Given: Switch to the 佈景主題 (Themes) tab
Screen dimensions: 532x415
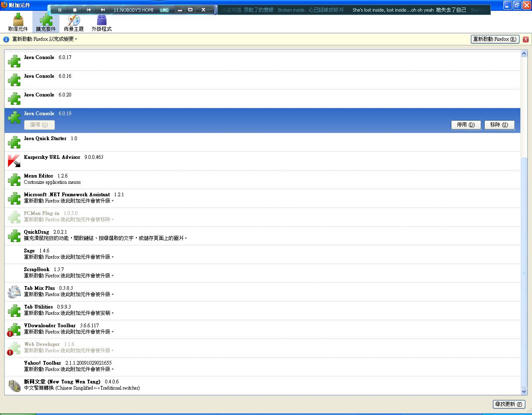Looking at the screenshot, I should point(74,22).
